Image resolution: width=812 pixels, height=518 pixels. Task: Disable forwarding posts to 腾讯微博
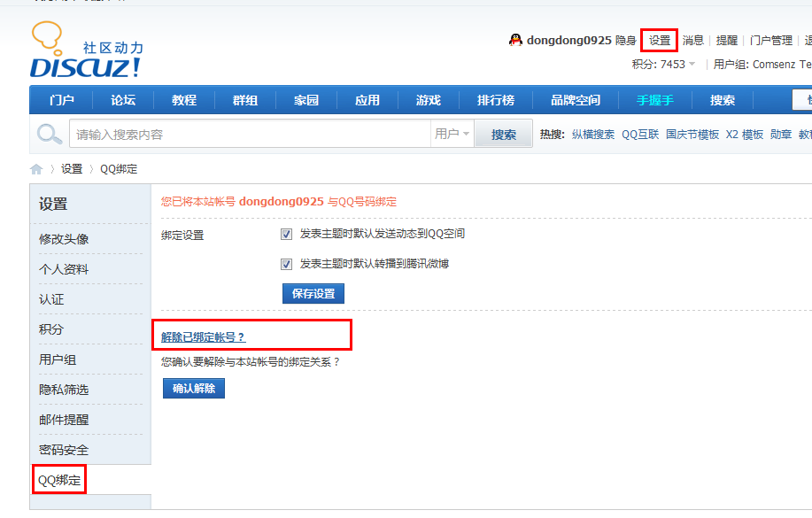[x=286, y=263]
